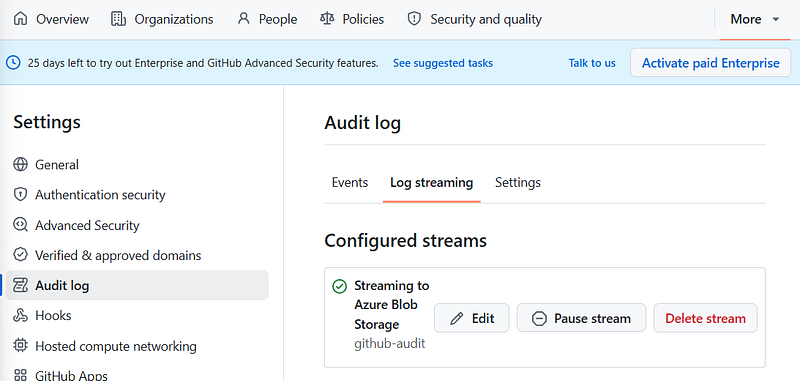This screenshot has width=800, height=381.
Task: Select Audit log in sidebar
Action: coord(137,285)
